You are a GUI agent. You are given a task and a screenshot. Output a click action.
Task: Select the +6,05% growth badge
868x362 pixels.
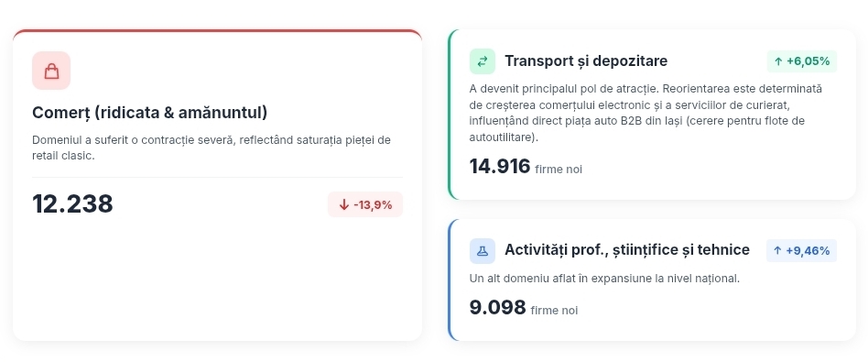pos(801,61)
